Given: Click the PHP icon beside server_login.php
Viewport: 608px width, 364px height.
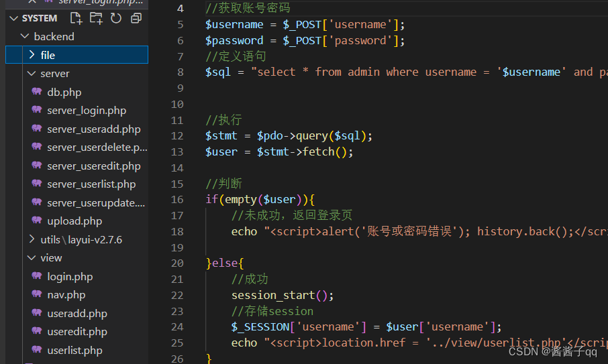Looking at the screenshot, I should click(x=37, y=110).
